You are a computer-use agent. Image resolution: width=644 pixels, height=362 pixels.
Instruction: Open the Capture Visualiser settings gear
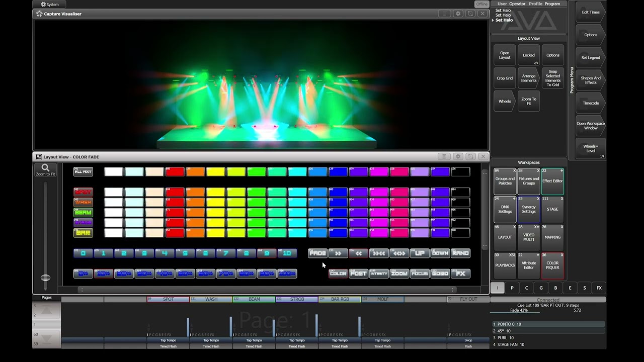pyautogui.click(x=458, y=14)
